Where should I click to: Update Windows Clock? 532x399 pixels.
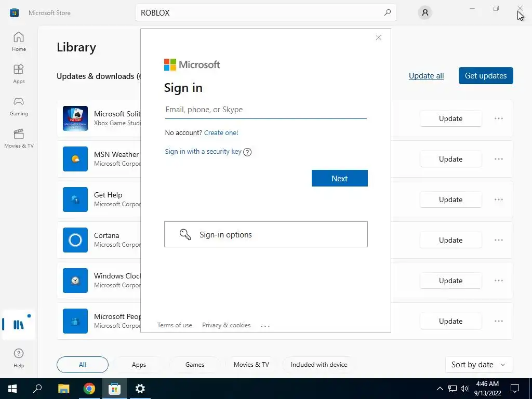(450, 281)
